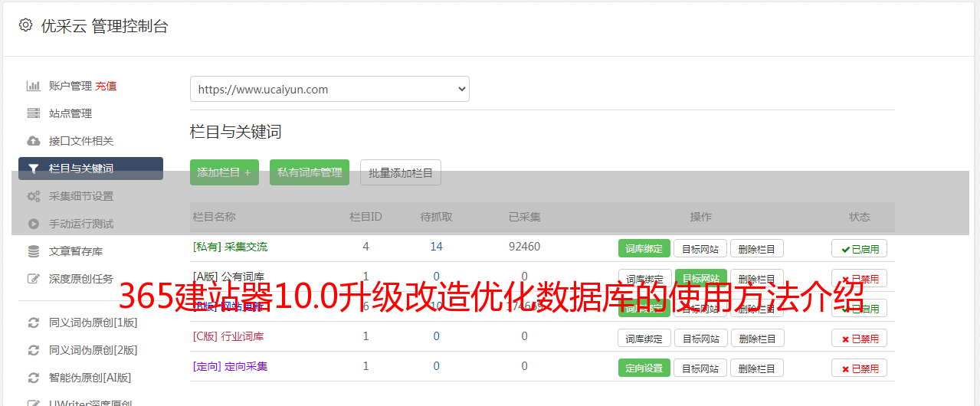Open 私有词库管理
Image resolution: width=980 pixels, height=406 pixels.
[310, 172]
